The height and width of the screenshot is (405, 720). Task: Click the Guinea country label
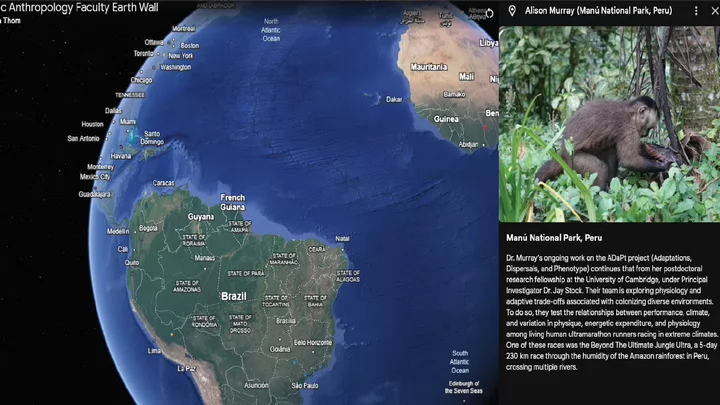[x=446, y=119]
